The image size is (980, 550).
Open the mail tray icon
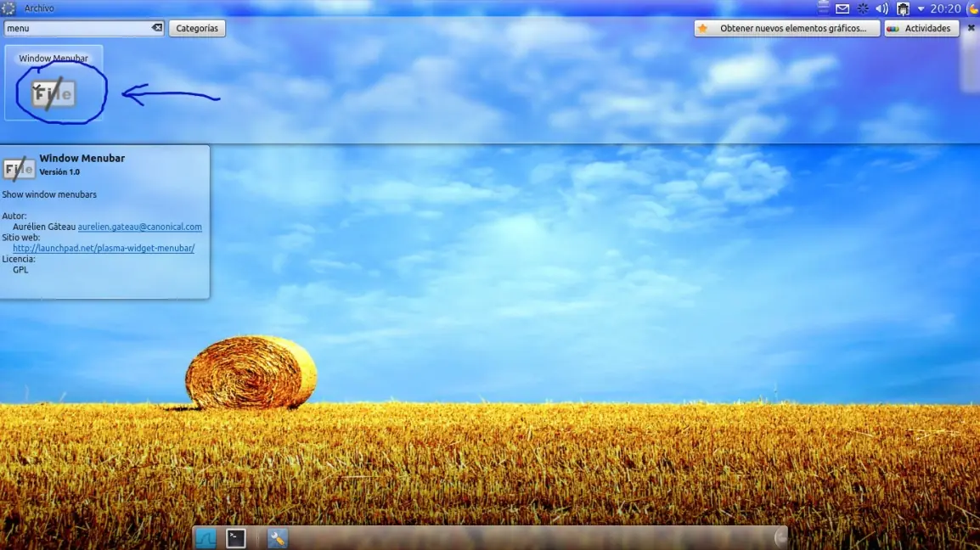[842, 8]
